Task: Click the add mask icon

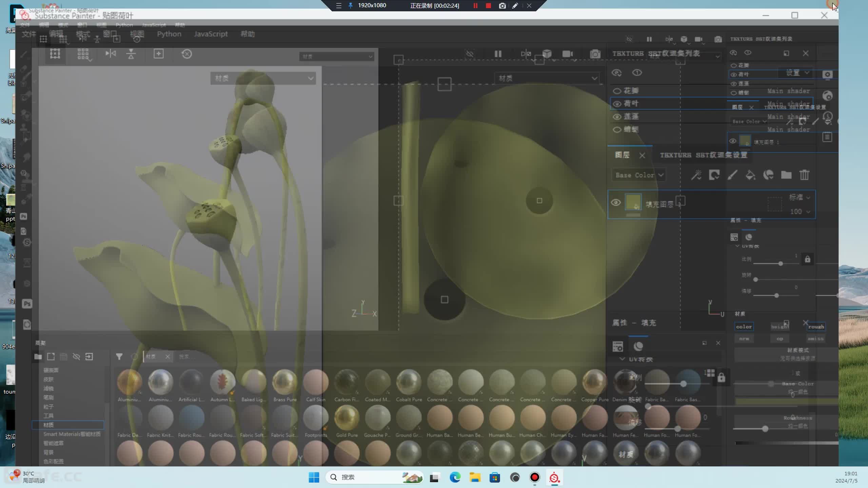Action: (714, 175)
